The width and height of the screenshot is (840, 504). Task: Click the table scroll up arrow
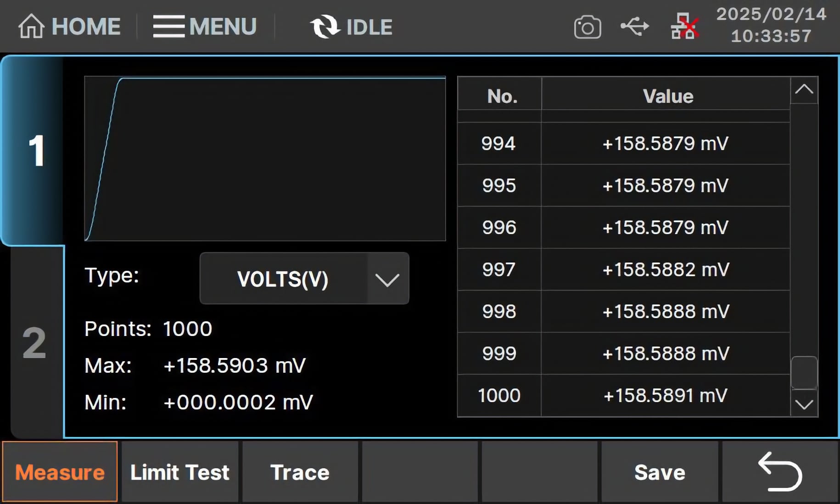click(x=804, y=90)
